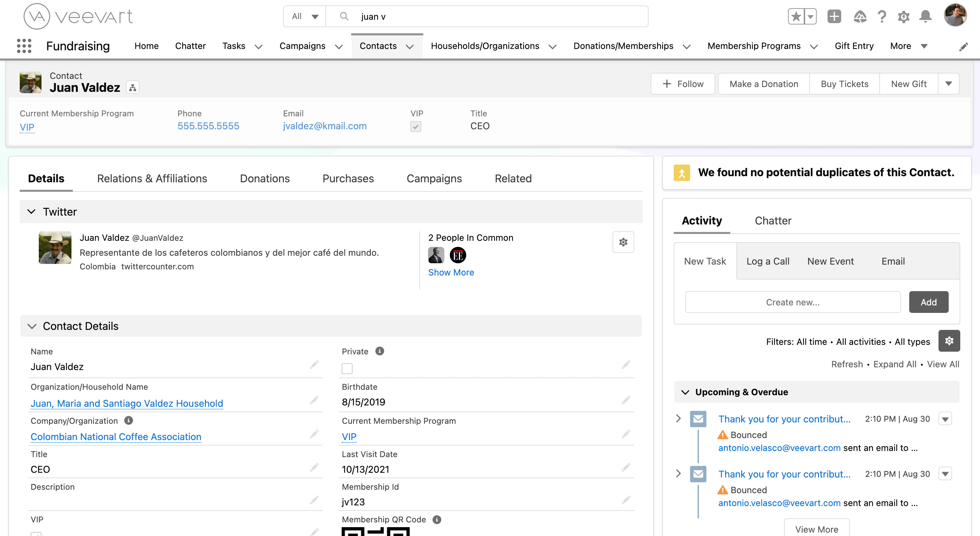Click the Make a Donation button
The image size is (980, 536).
pos(764,84)
